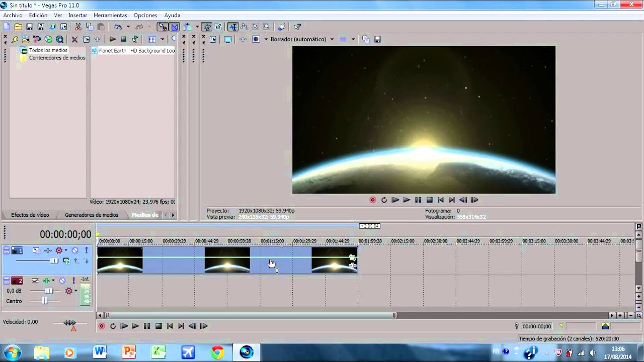644x362 pixels.
Task: Click the Copy snapshot to clipboard icon
Action: (x=366, y=39)
